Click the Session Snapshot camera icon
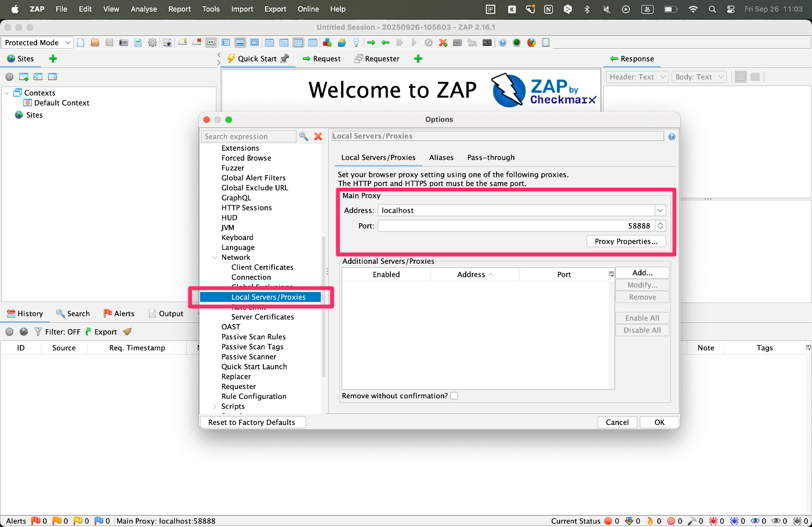The image size is (812, 527). point(124,42)
